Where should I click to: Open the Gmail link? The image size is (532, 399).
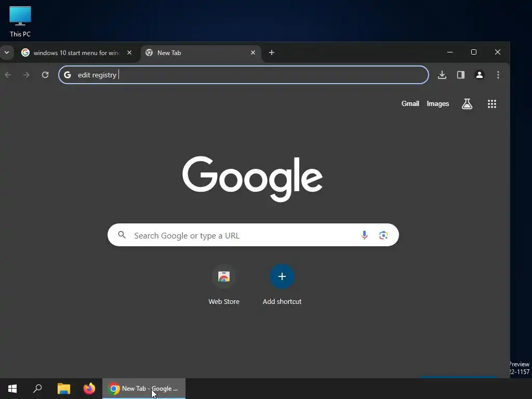[x=410, y=104]
